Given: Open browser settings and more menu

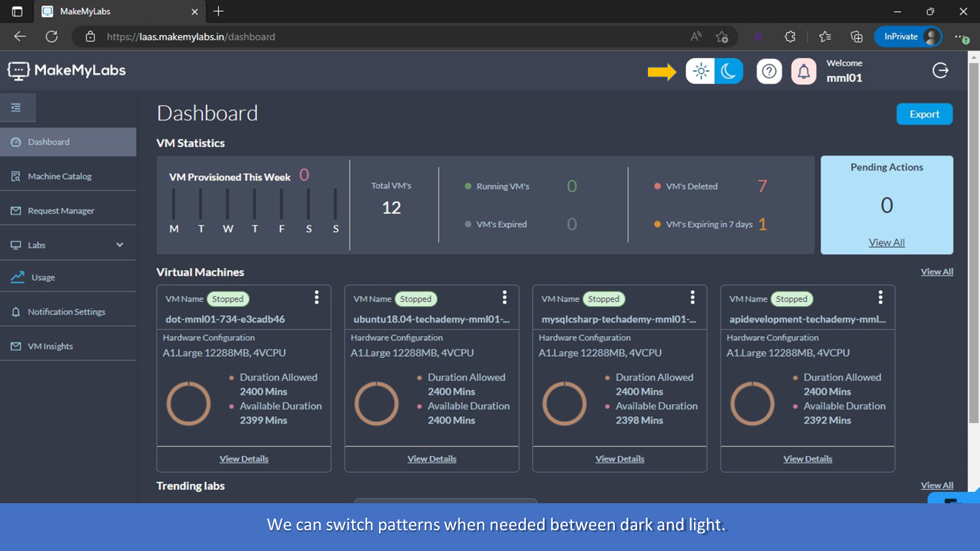Looking at the screenshot, I should (961, 37).
